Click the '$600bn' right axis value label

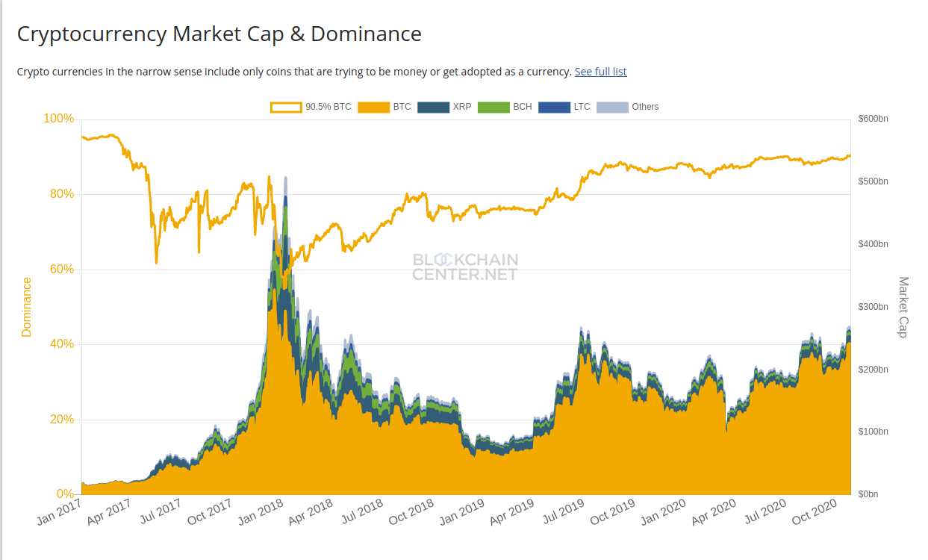point(873,119)
